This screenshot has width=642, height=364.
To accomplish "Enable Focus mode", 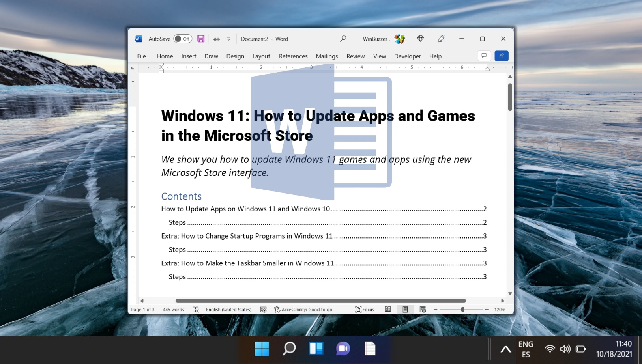I will (x=365, y=310).
